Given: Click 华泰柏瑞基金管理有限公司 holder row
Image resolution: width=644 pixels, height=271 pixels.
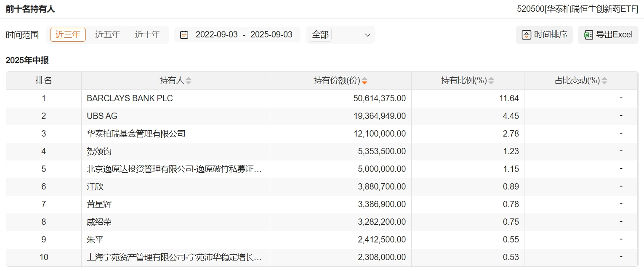Looking at the screenshot, I should coord(136,134).
